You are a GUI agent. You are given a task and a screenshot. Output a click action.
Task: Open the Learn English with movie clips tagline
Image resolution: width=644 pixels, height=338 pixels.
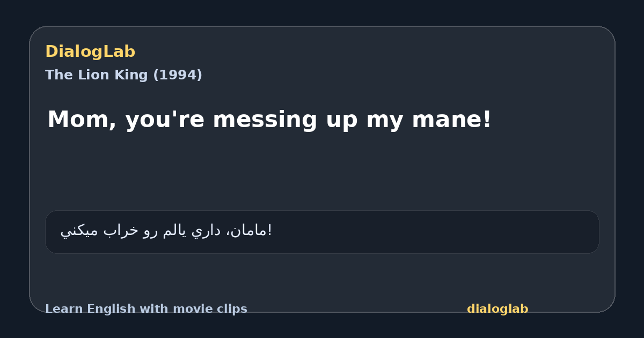tap(146, 309)
